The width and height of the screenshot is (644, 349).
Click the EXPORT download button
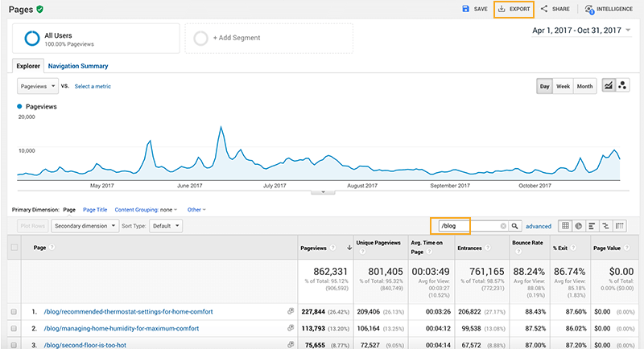coord(514,9)
